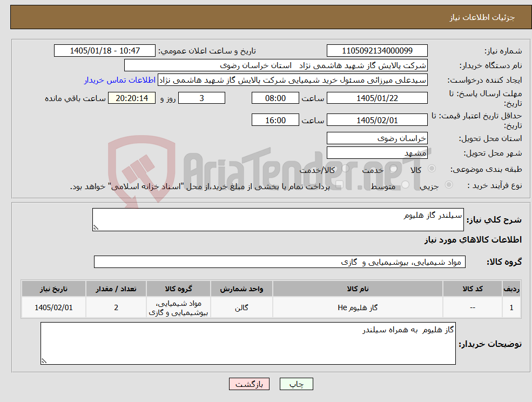Viewport: 532px width, 402px height.
Task: Click the request creator field سیدعلی میرزائی
Action: pos(292,80)
